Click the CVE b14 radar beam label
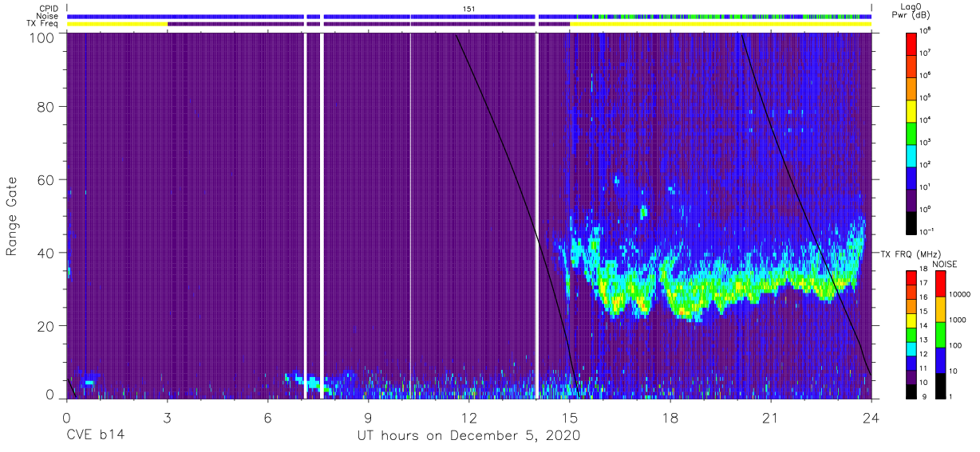 click(94, 436)
